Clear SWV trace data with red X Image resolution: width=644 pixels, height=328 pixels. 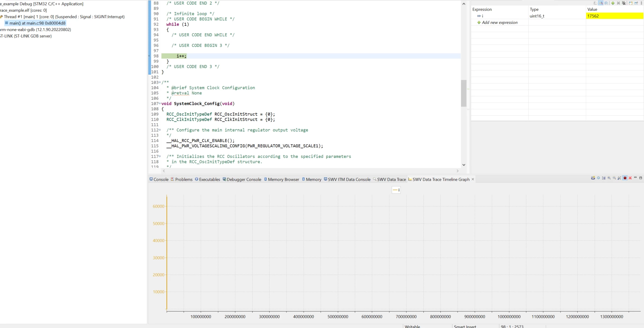pos(630,178)
